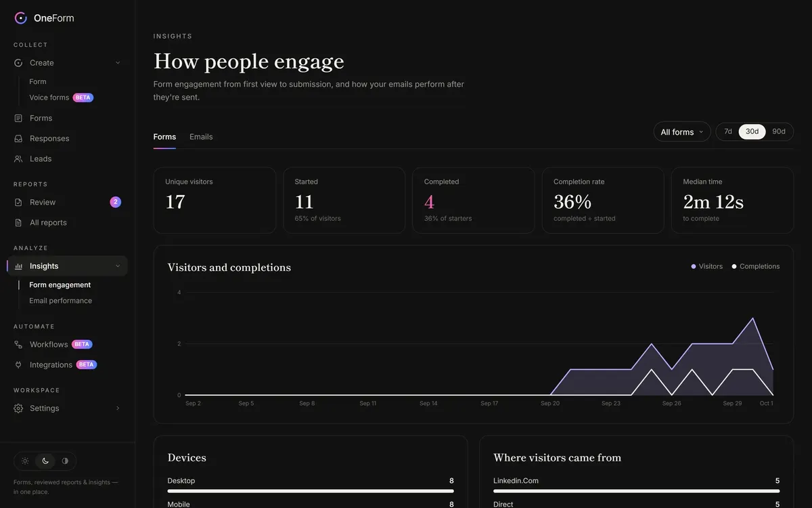Expand the Settings chevron
The height and width of the screenshot is (508, 812).
tap(118, 408)
